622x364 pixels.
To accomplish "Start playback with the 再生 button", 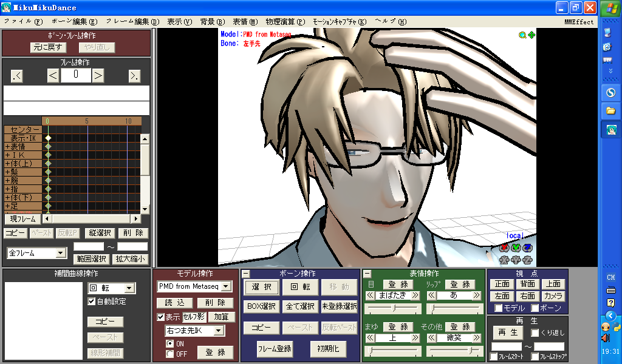I will (x=508, y=332).
